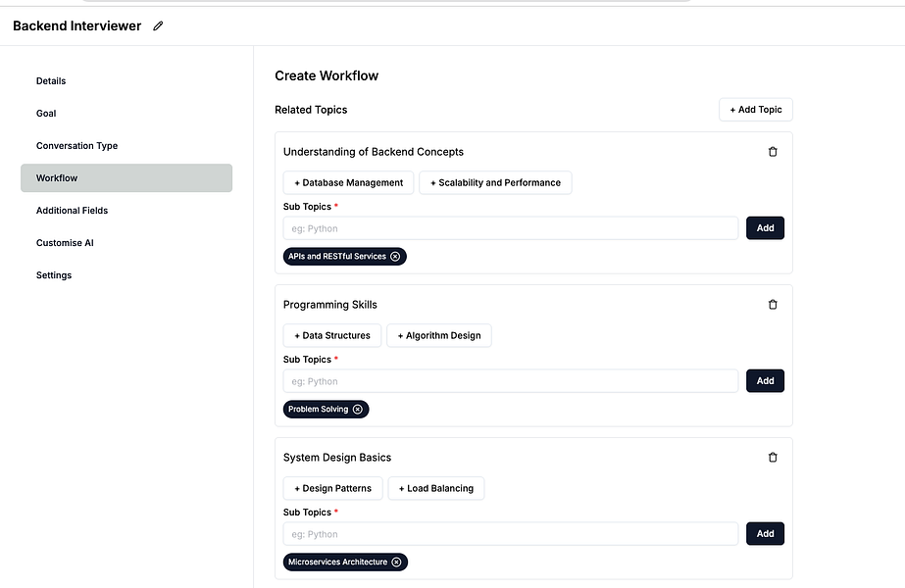The width and height of the screenshot is (905, 588).
Task: Delete the Understanding of Backend Concepts topic
Action: [773, 152]
